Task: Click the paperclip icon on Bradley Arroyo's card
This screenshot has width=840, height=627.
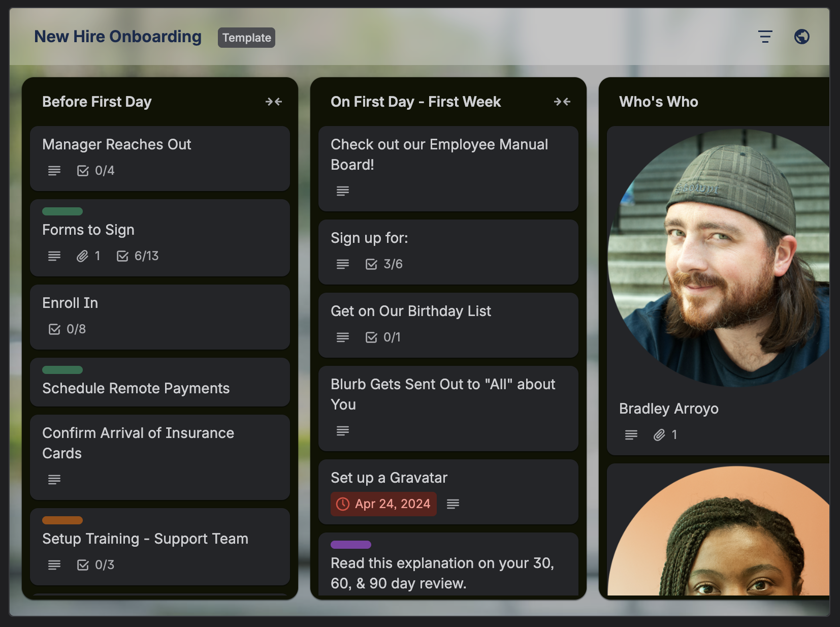Action: tap(659, 435)
